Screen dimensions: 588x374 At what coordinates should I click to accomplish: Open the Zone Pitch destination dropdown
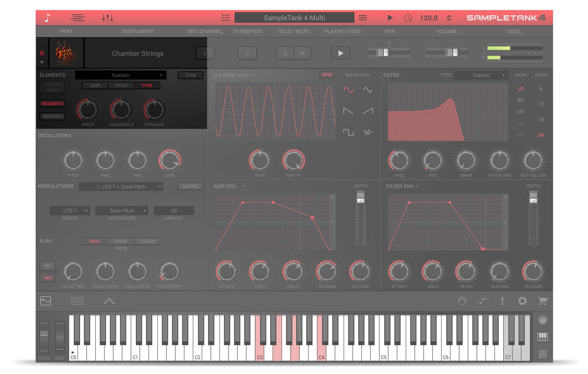[122, 211]
